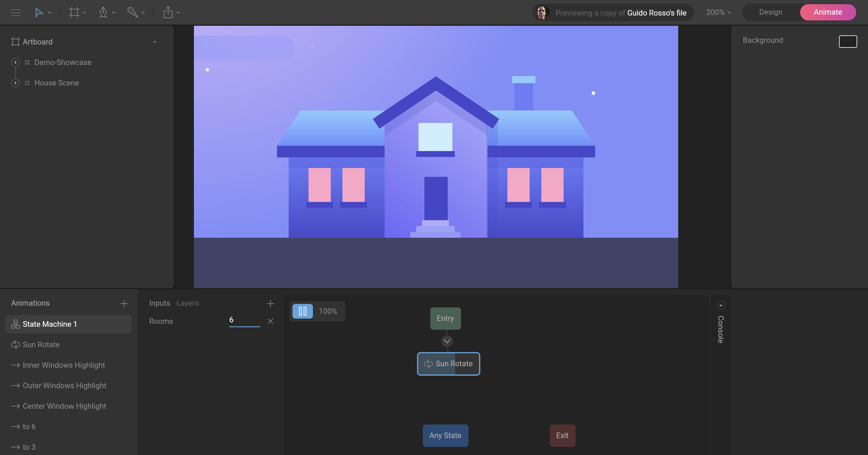Viewport: 868px width, 455px height.
Task: Select the Artboard frame tool
Action: [x=74, y=13]
